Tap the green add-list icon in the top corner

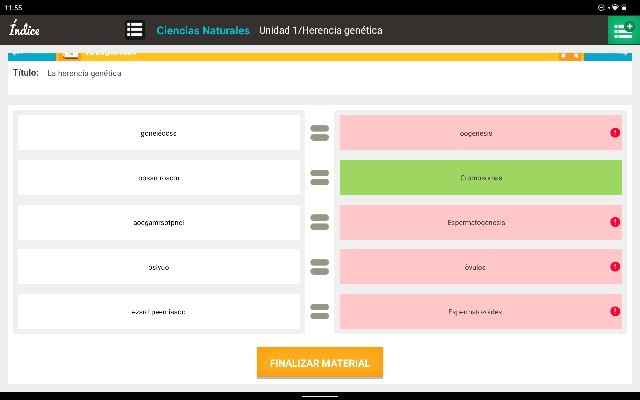point(624,30)
